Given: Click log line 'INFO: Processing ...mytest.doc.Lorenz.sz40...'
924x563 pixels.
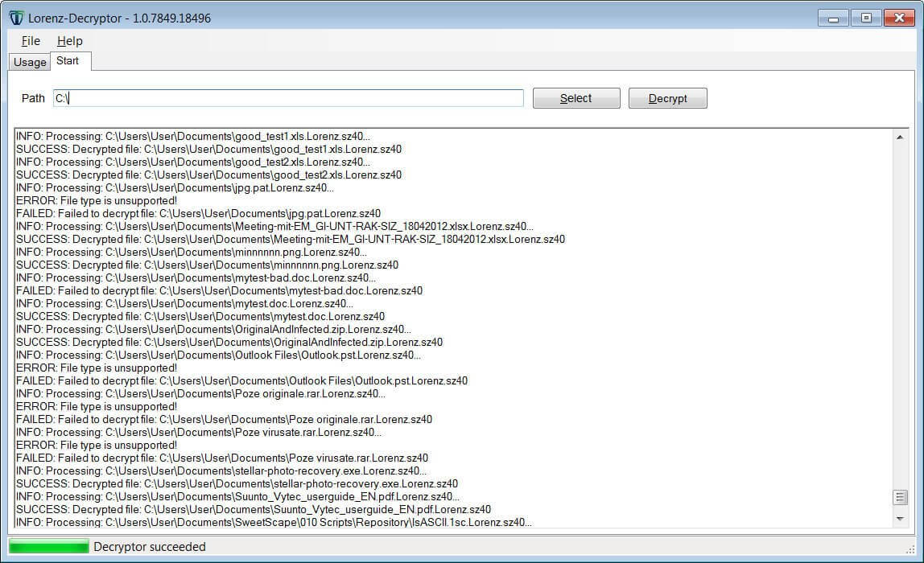Looking at the screenshot, I should coord(184,304).
